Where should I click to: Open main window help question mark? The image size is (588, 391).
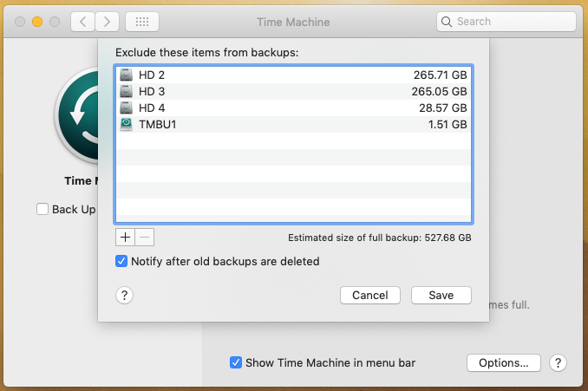[x=558, y=363]
